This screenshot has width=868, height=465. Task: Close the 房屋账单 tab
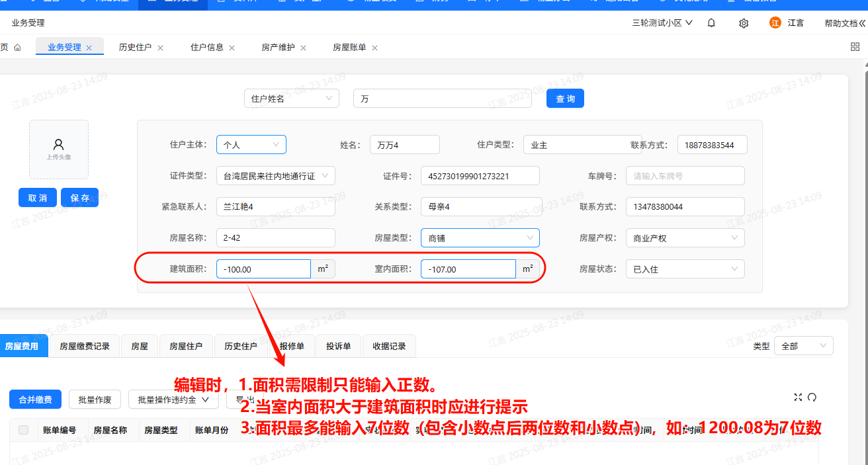[374, 48]
